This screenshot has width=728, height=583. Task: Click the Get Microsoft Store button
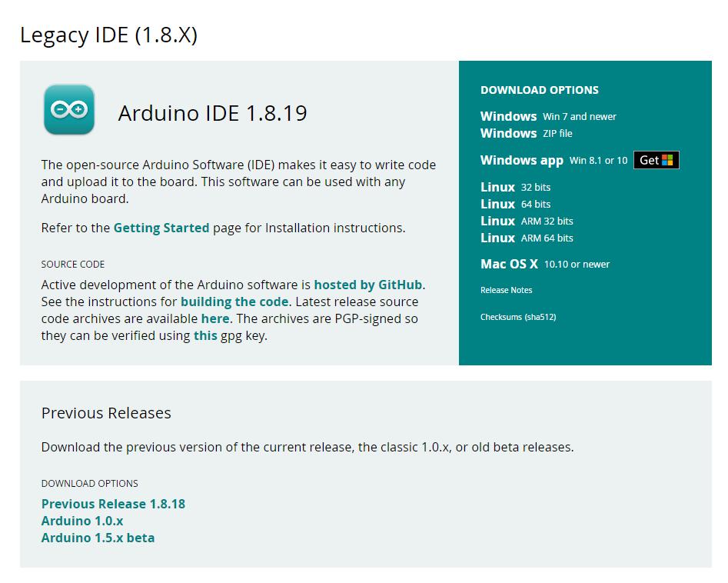(x=656, y=160)
